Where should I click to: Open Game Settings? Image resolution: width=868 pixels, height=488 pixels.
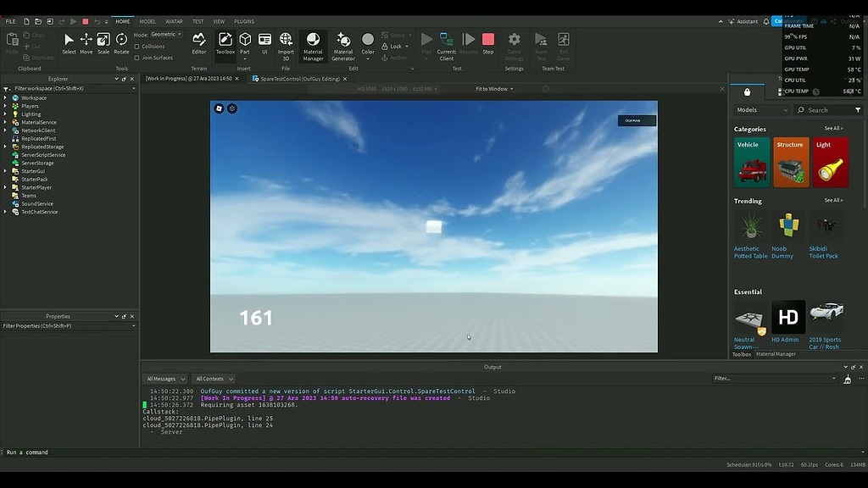click(x=514, y=47)
